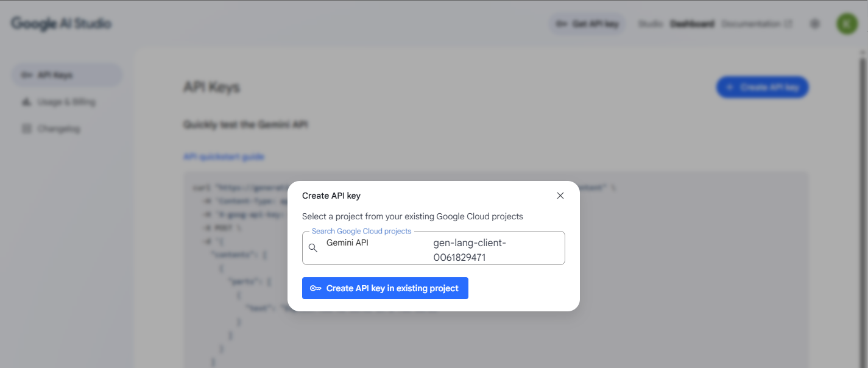
Task: Click the plus icon on Create API key
Action: [x=730, y=87]
